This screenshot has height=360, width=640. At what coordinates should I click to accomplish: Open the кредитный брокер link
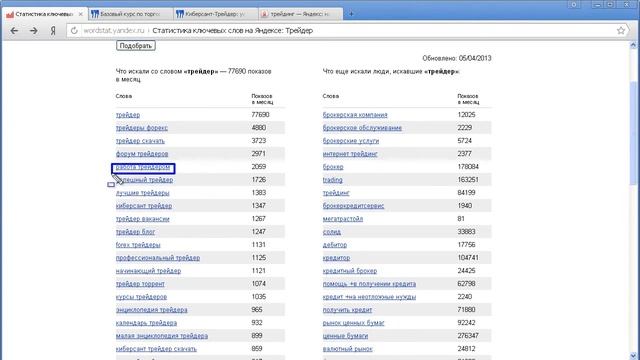click(x=349, y=271)
